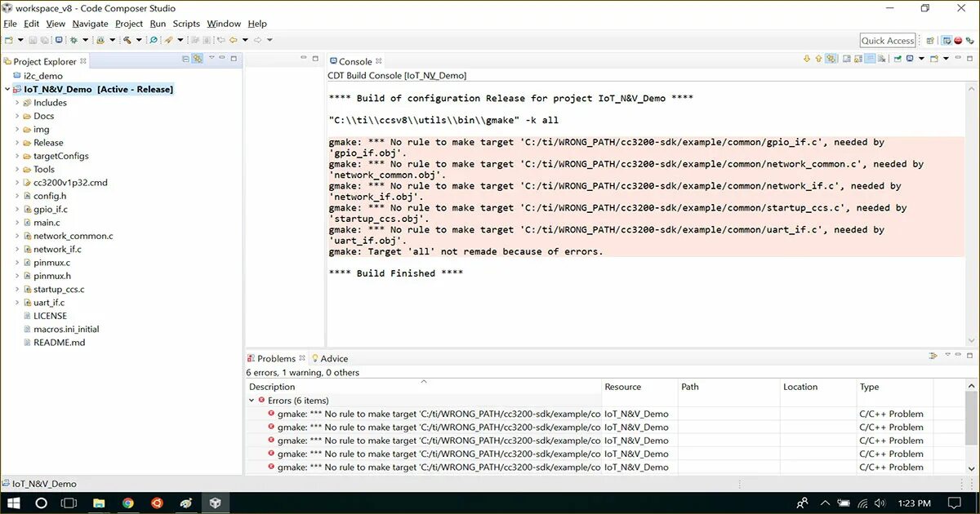Click Collapse All in Project Explorer
The width and height of the screenshot is (980, 514).
coord(185,59)
